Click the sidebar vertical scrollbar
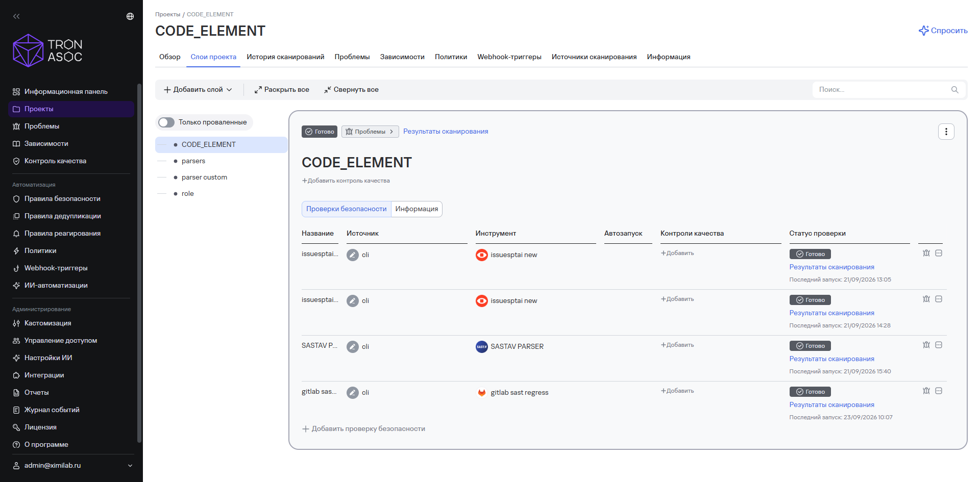Image resolution: width=980 pixels, height=482 pixels. 139,263
